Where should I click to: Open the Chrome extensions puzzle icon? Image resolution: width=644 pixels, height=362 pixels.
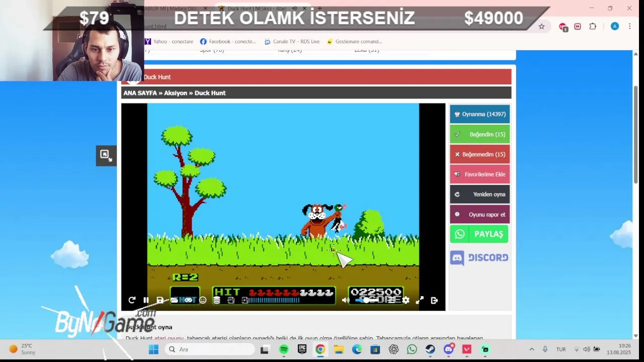[x=593, y=26]
